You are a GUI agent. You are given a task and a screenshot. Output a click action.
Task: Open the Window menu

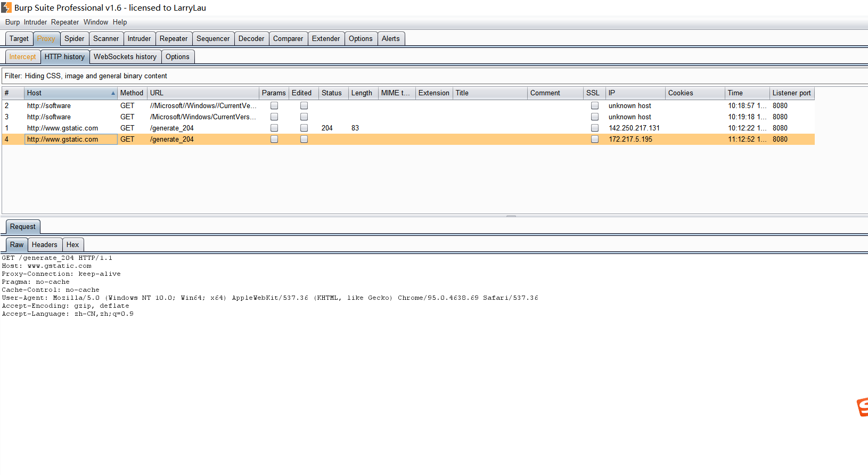(x=96, y=22)
